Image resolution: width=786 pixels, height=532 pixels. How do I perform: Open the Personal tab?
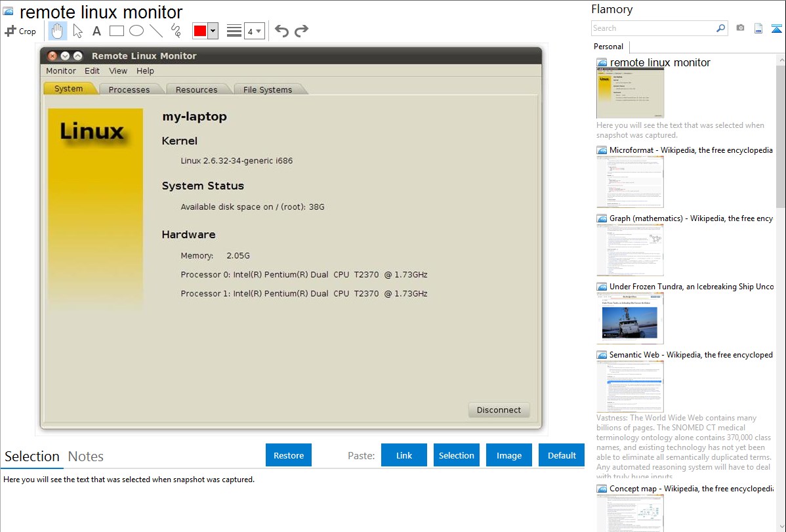coord(608,47)
